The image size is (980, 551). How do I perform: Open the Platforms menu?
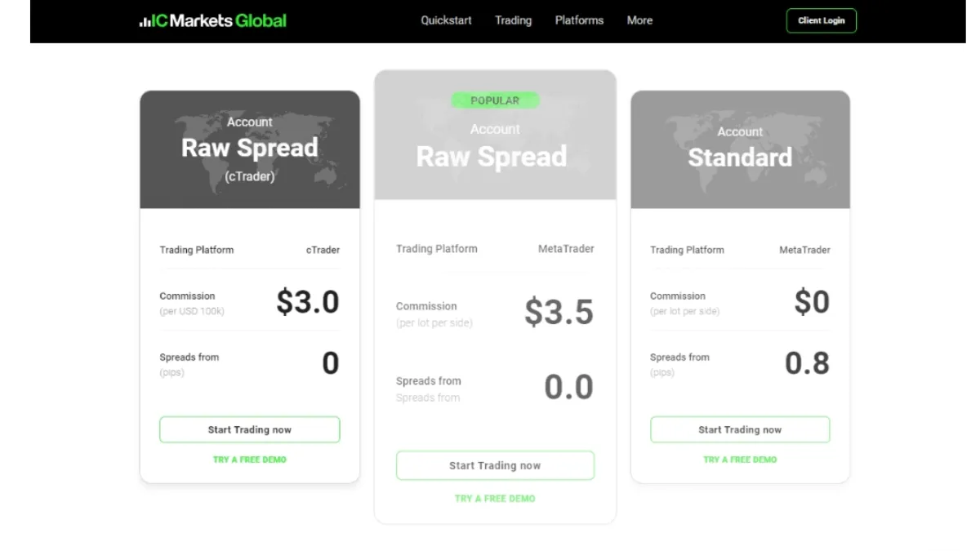point(579,20)
